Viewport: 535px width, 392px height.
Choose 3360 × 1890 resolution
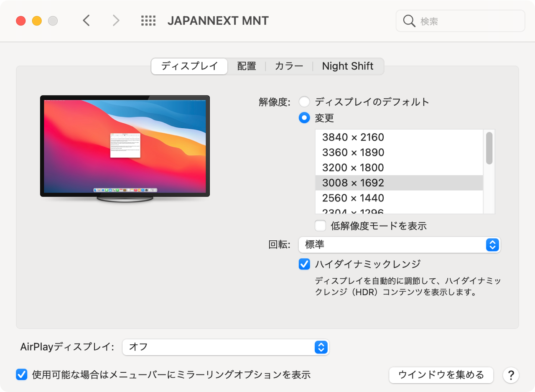coord(399,153)
